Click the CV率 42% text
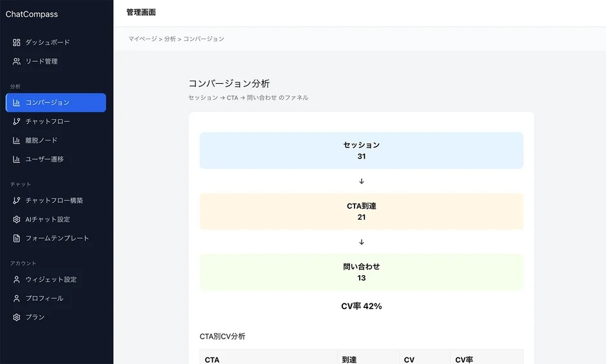Screen dimensions: 606x364 pos(362,307)
